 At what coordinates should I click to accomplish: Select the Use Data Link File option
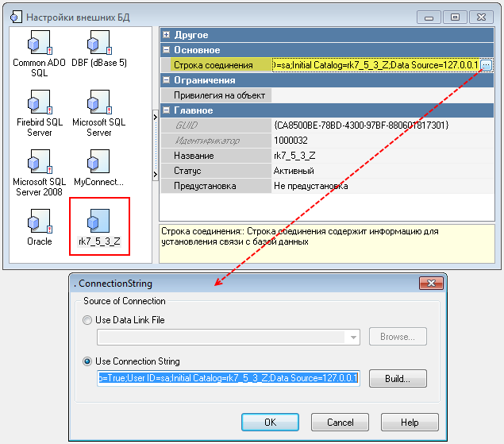pyautogui.click(x=88, y=320)
